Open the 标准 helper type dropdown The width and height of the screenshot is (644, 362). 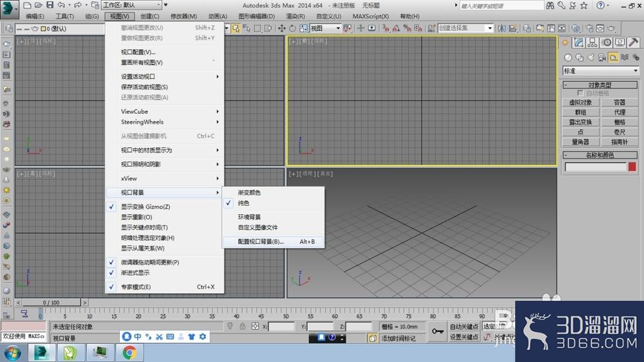click(x=601, y=71)
